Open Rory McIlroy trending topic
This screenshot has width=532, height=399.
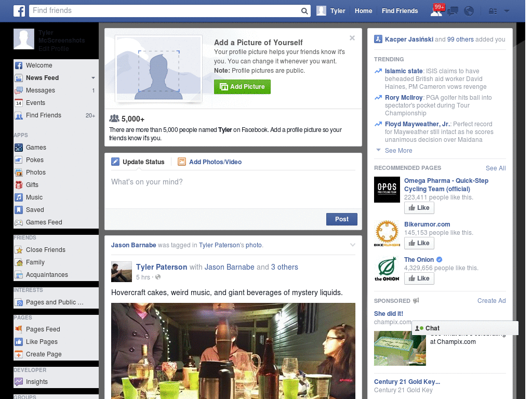[404, 97]
